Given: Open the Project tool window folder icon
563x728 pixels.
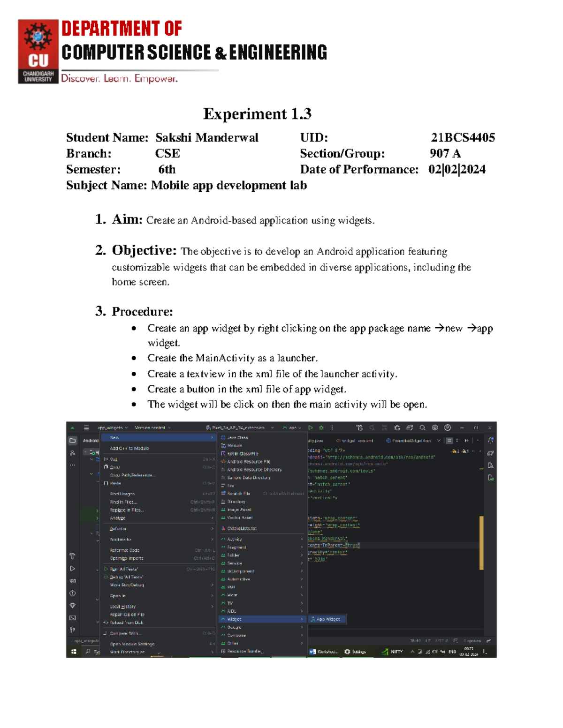Looking at the screenshot, I should pos(73,441).
